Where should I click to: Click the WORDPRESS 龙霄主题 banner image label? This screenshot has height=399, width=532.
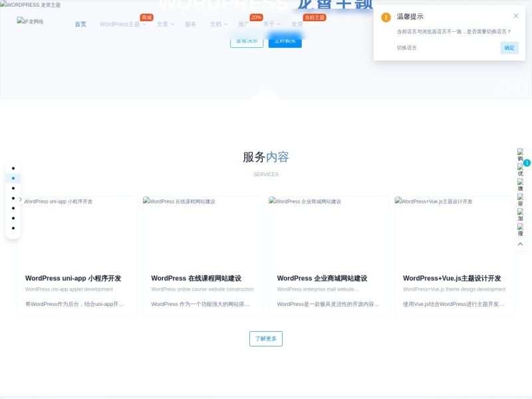pyautogui.click(x=30, y=5)
